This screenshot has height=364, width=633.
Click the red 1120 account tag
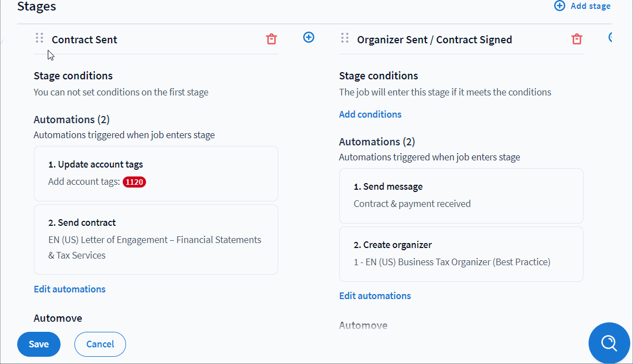click(x=134, y=182)
